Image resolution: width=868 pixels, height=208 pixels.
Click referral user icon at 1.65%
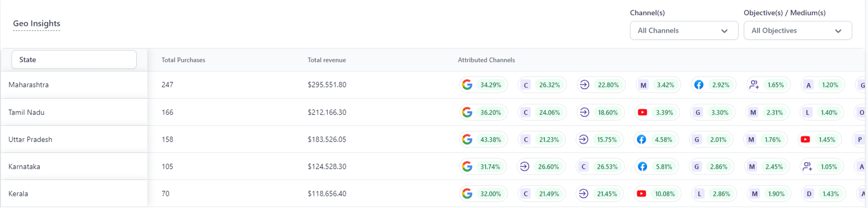754,84
